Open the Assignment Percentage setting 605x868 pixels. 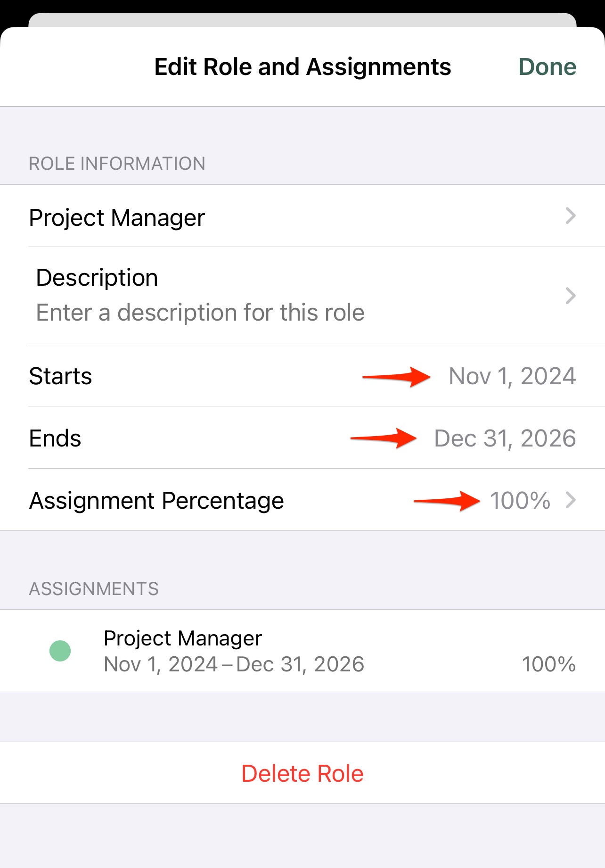pos(302,500)
